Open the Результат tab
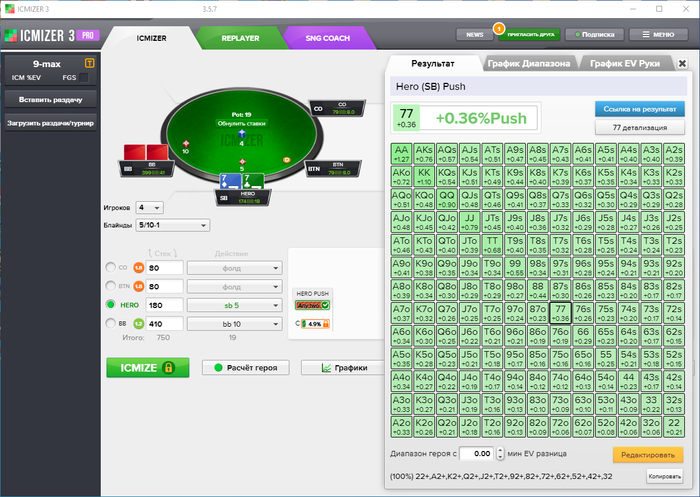The height and width of the screenshot is (497, 700). click(x=433, y=63)
